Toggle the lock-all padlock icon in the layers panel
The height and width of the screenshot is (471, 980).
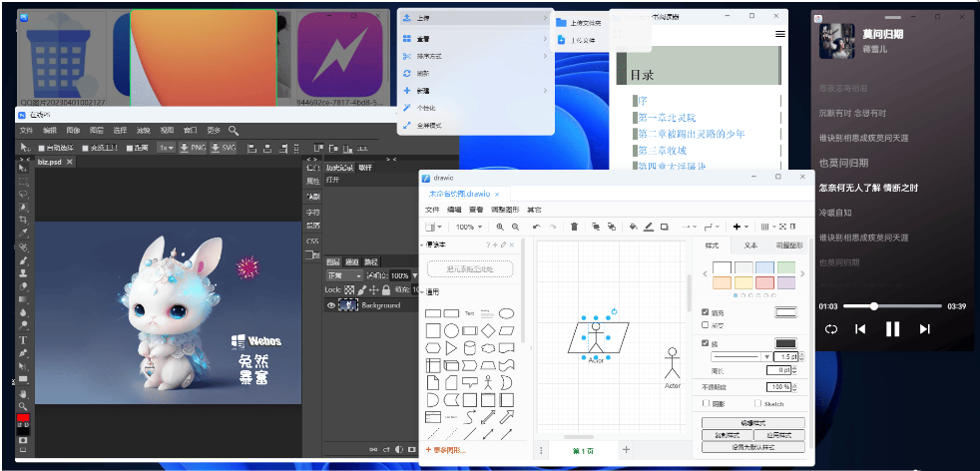tap(386, 289)
